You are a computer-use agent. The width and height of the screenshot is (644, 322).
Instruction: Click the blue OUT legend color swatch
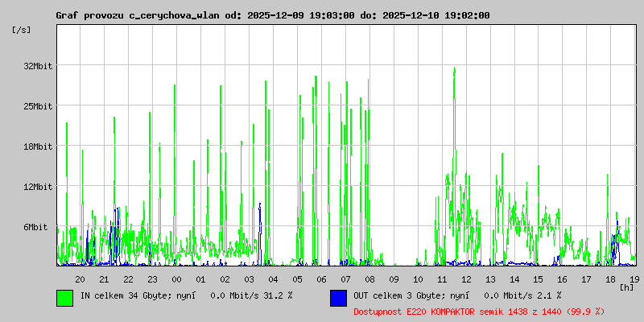pyautogui.click(x=338, y=297)
